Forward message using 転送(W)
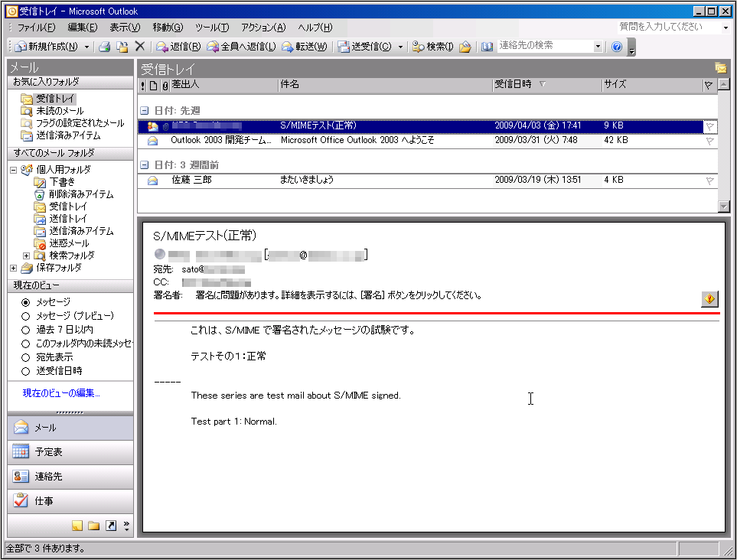737x560 pixels. [x=304, y=47]
